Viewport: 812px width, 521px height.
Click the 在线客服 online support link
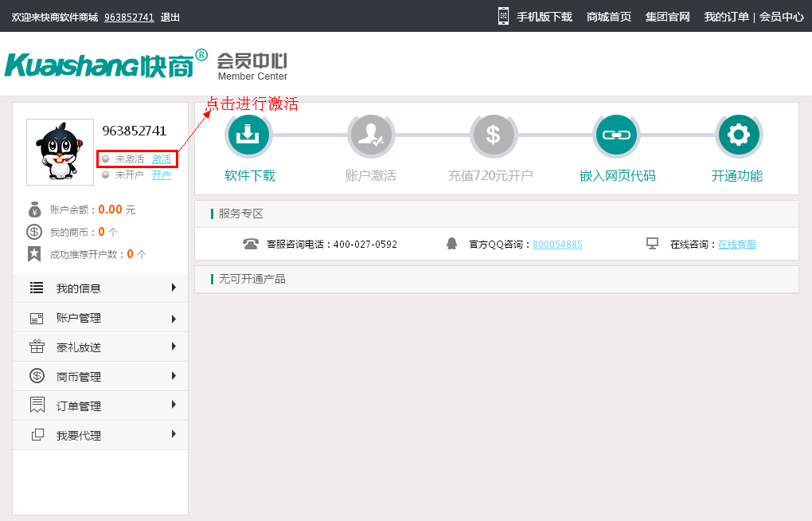click(736, 245)
